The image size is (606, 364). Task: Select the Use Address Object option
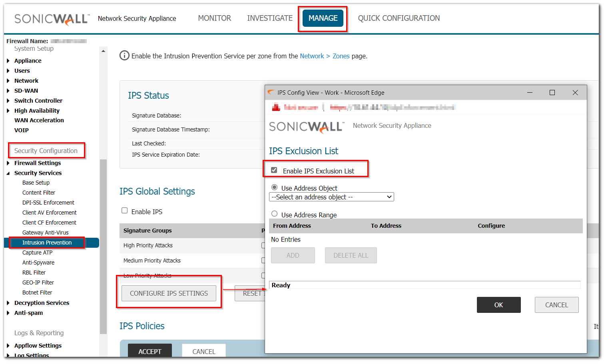[x=274, y=187]
